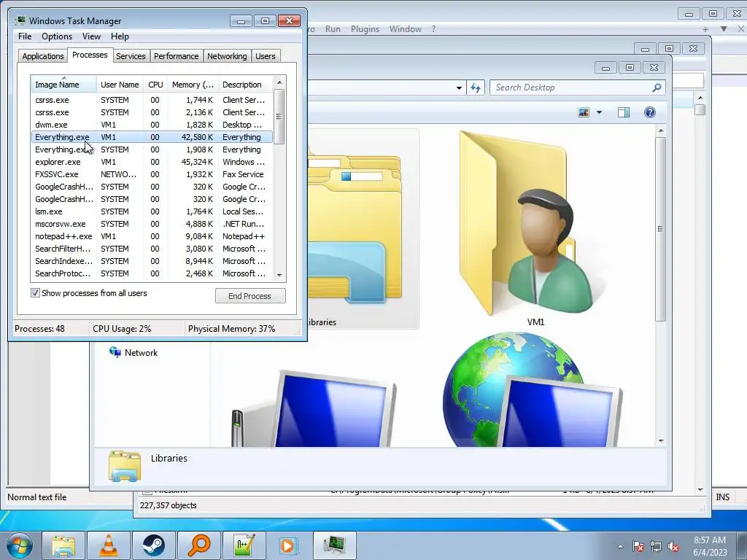Open Task Manager File menu

(x=25, y=36)
